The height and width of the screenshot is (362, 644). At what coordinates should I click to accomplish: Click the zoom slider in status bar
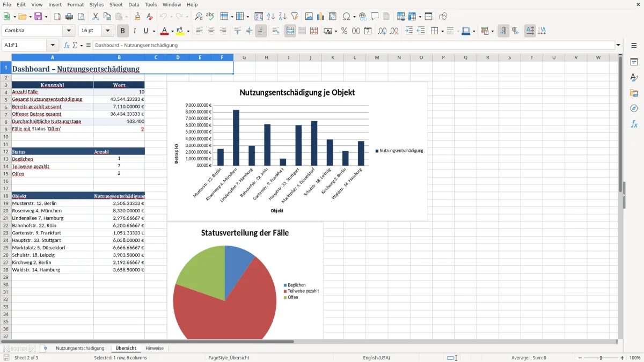pyautogui.click(x=601, y=358)
